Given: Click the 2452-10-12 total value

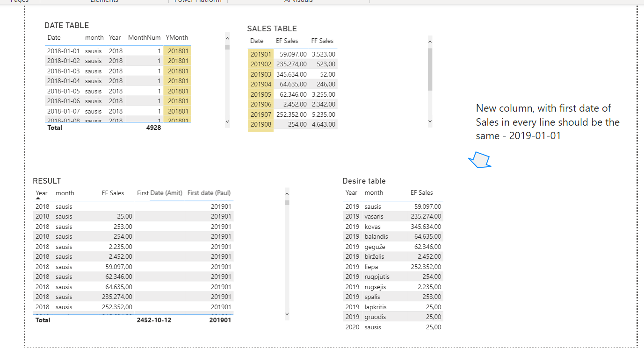Looking at the screenshot, I should click(154, 320).
